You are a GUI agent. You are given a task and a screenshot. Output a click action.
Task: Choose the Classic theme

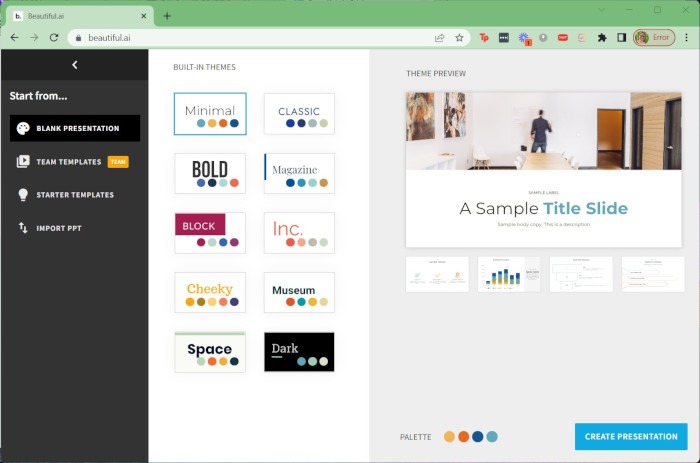299,114
